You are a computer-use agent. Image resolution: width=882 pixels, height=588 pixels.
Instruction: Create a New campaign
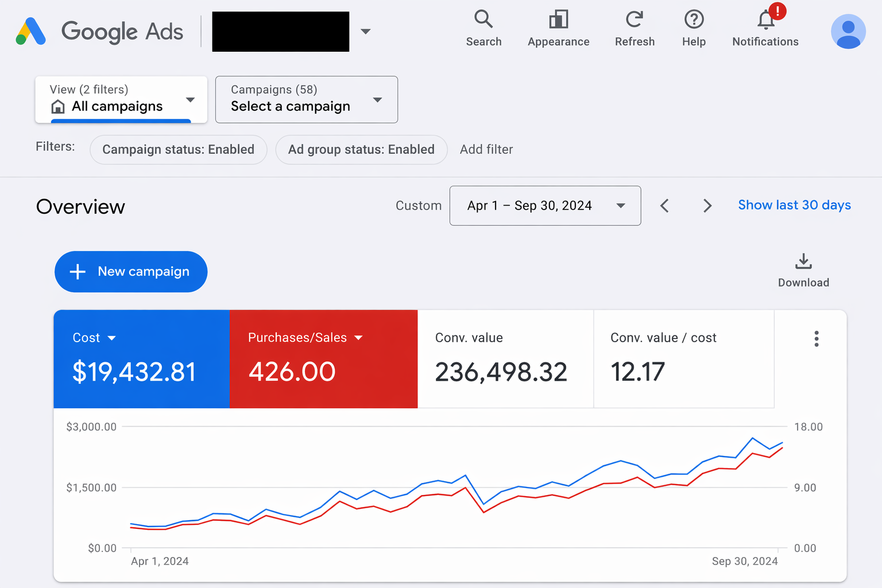point(130,272)
